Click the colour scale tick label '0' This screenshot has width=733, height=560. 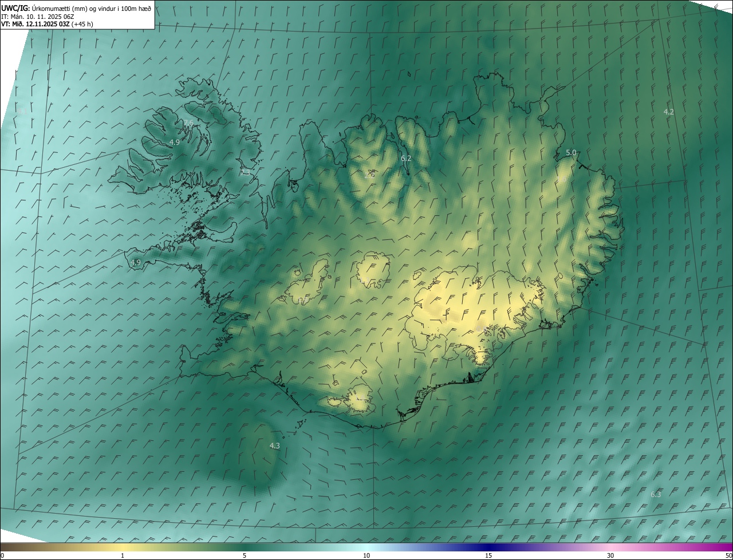point(2,555)
